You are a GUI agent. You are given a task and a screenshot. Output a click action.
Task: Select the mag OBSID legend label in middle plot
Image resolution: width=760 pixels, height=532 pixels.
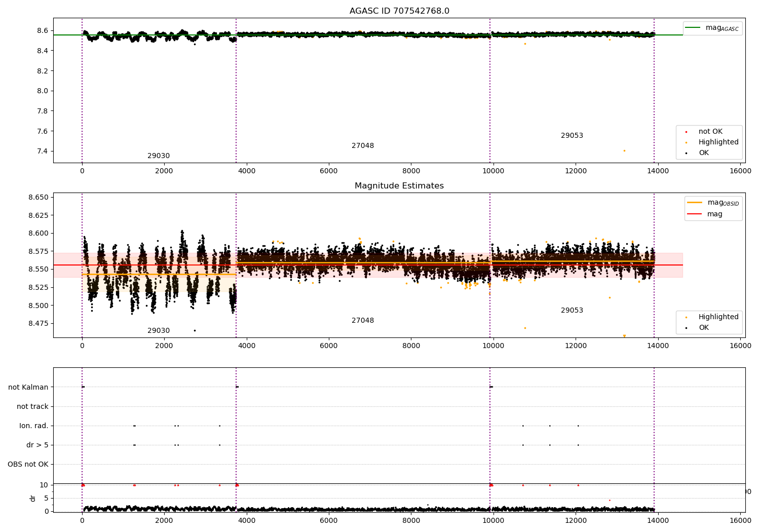[x=723, y=203]
